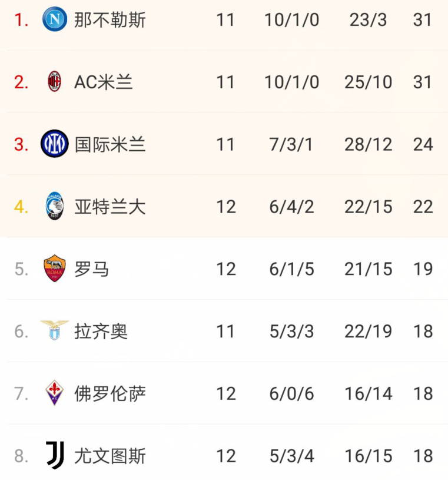This screenshot has width=448, height=480.
Task: Open team name 尤文图斯
Action: tap(110, 456)
